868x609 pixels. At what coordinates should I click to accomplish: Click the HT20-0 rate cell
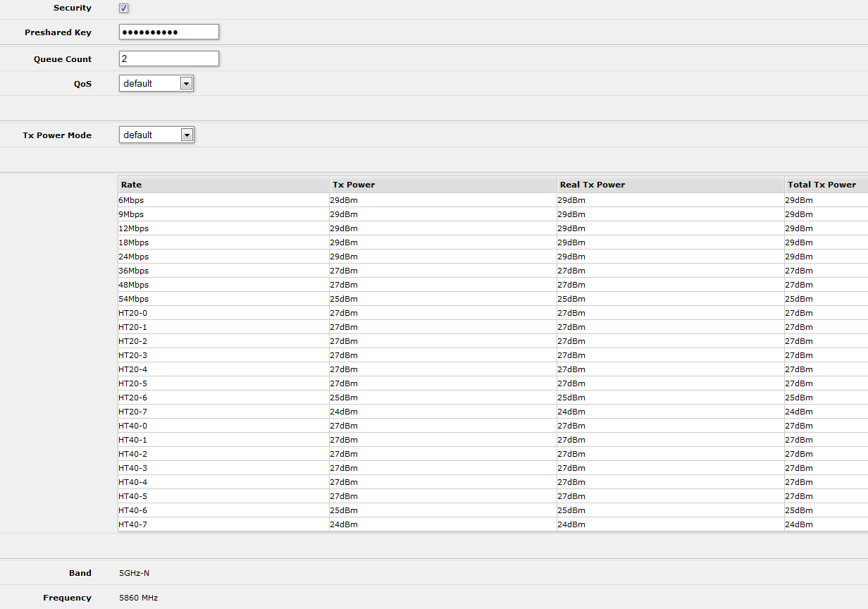[223, 313]
